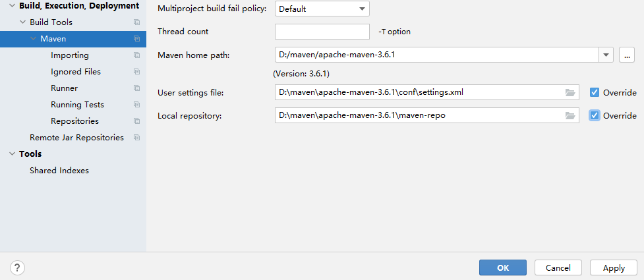Select Runner under Maven settings
The height and width of the screenshot is (280, 644).
click(64, 88)
